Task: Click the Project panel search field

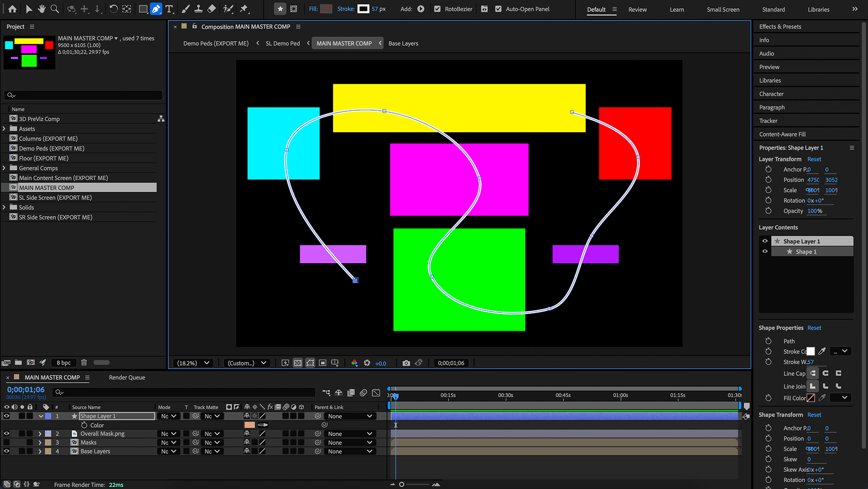Action: click(83, 95)
